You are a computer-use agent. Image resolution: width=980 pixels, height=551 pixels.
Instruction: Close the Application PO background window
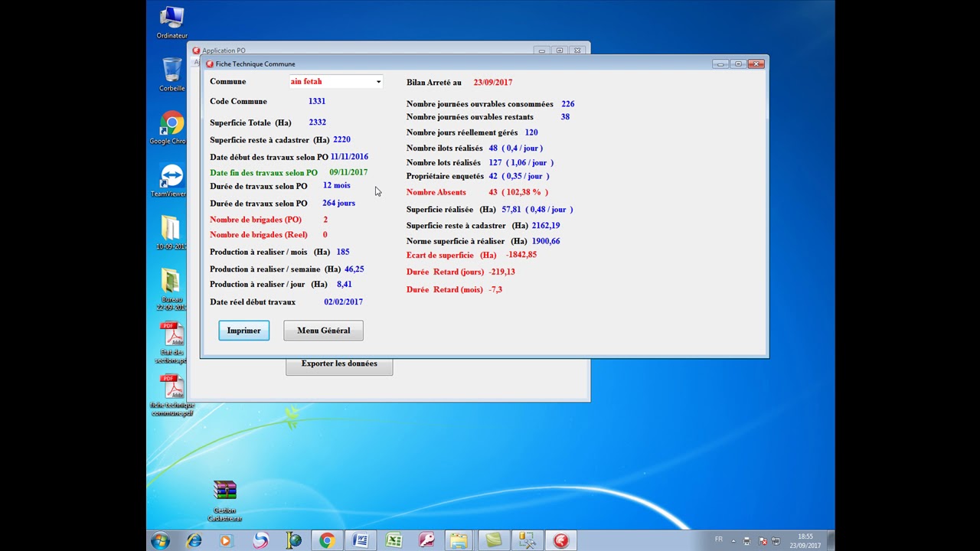[578, 51]
